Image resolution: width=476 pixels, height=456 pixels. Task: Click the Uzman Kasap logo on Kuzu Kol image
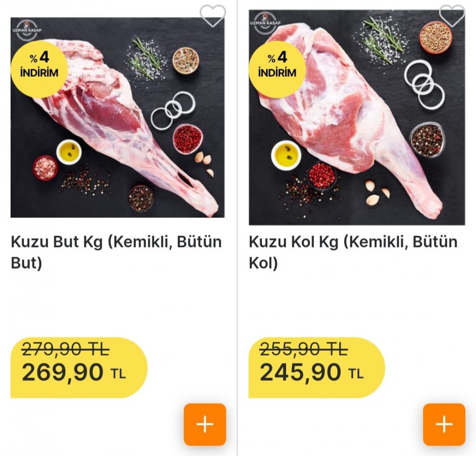point(265,22)
